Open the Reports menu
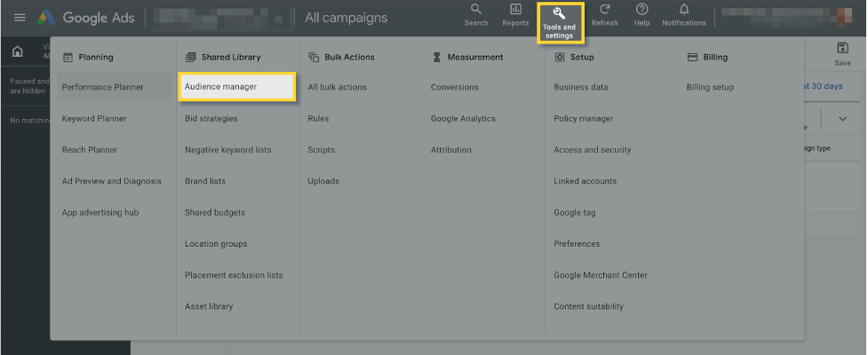 pos(515,15)
